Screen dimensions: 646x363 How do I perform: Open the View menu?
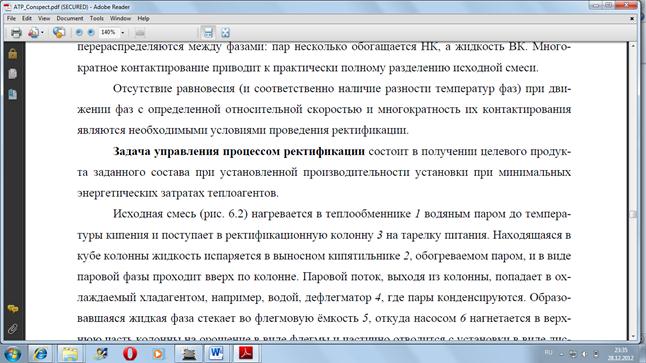point(44,19)
